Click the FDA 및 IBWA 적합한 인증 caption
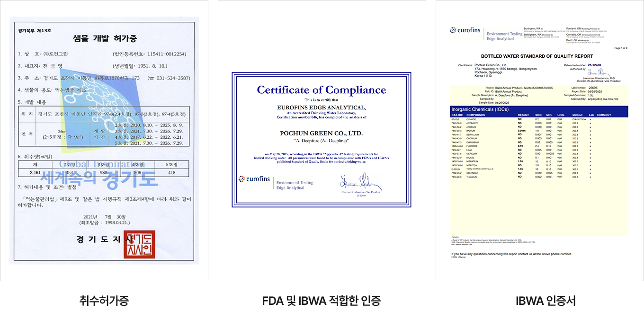 (x=322, y=300)
